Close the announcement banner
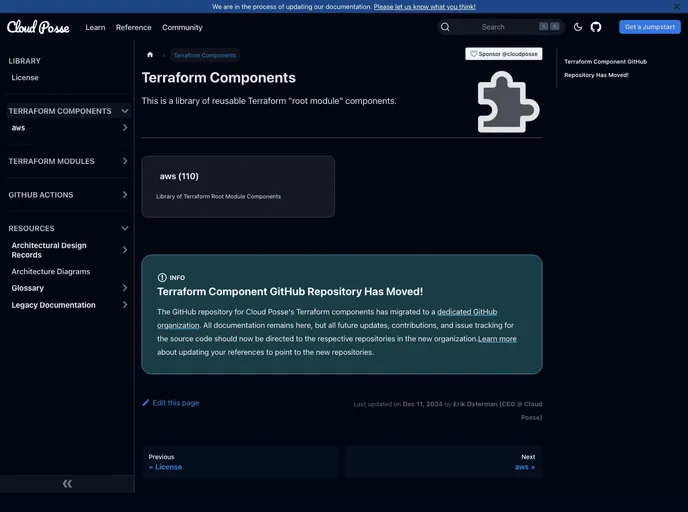688x512 pixels. [x=676, y=6]
